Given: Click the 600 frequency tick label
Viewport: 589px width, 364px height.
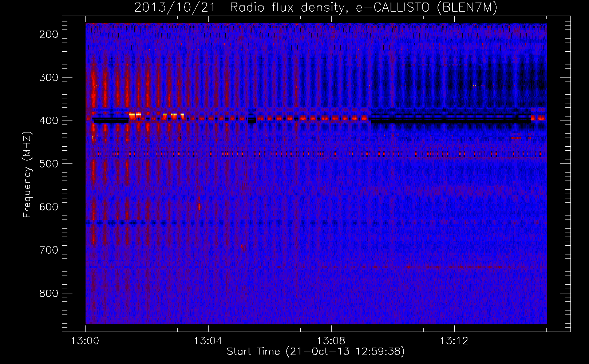Looking at the screenshot, I should coord(49,207).
